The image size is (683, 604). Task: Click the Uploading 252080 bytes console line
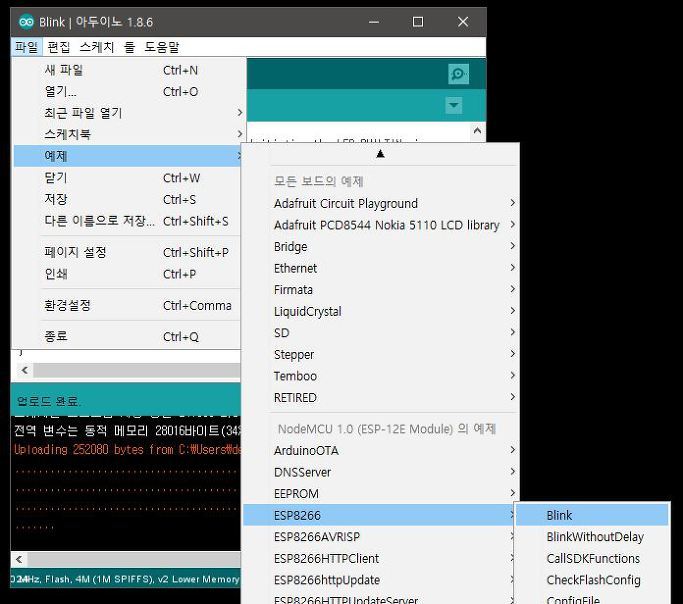point(127,449)
